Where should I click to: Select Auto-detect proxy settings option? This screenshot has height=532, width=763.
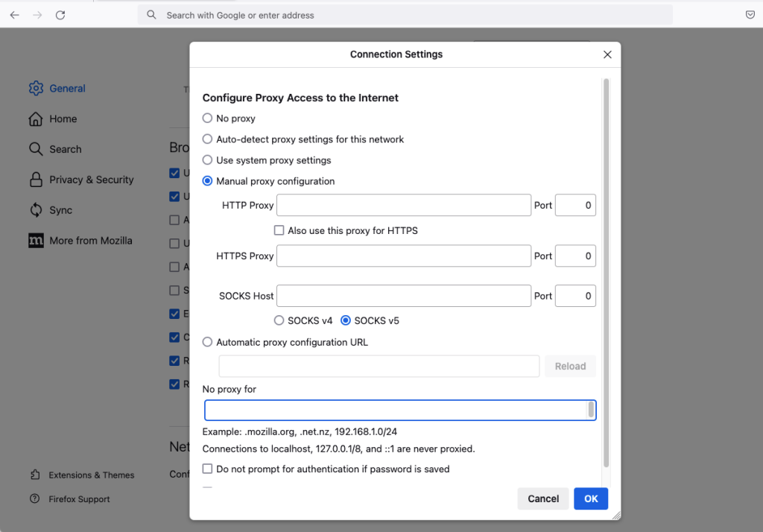coord(208,139)
